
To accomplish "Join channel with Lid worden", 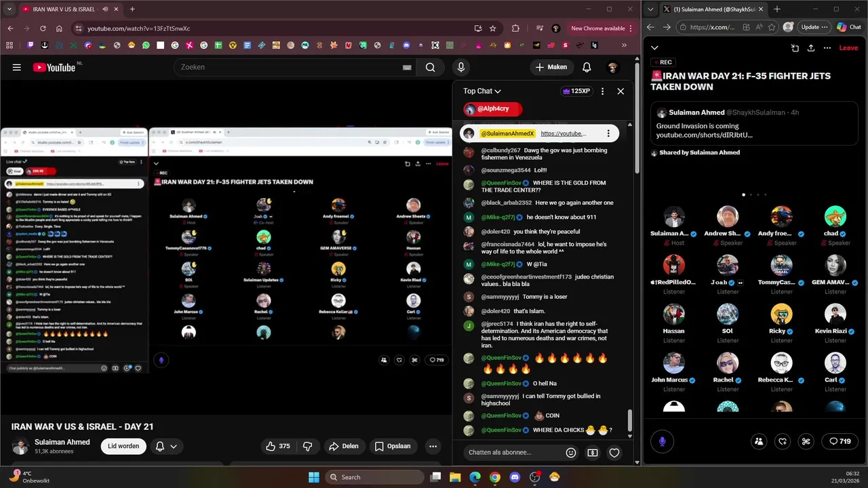I will click(x=123, y=446).
